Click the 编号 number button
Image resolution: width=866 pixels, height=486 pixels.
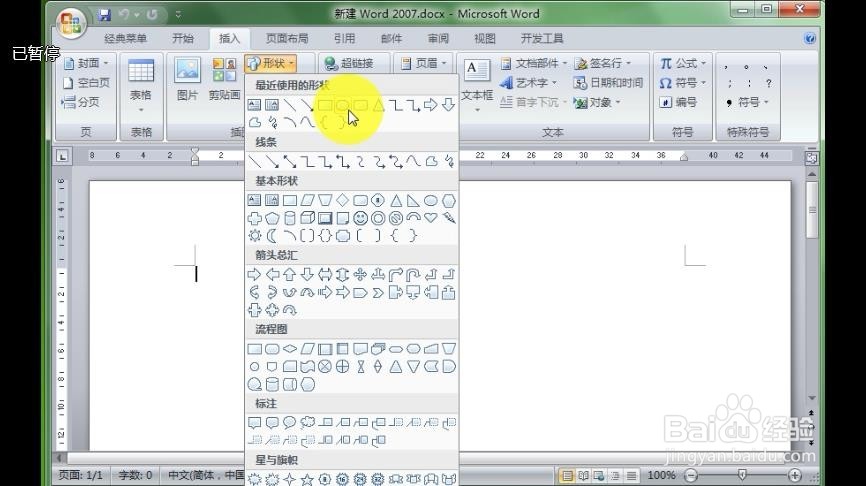coord(678,102)
